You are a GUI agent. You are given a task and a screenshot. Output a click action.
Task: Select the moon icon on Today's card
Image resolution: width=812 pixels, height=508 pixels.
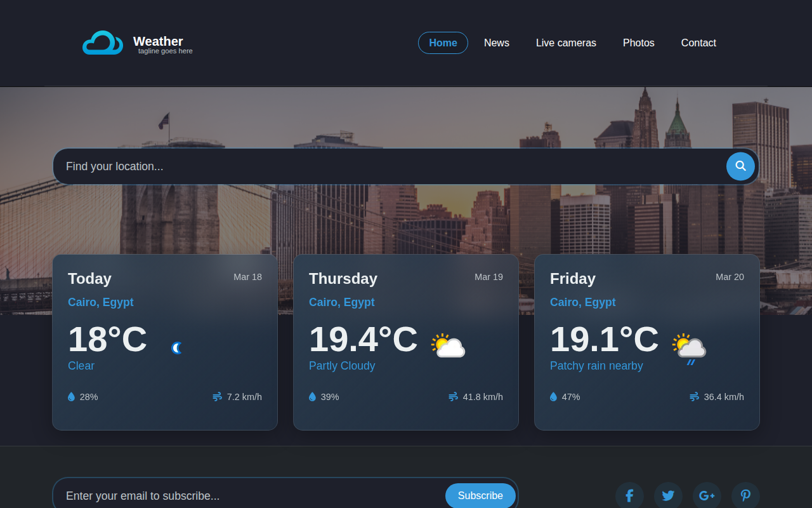coord(176,347)
